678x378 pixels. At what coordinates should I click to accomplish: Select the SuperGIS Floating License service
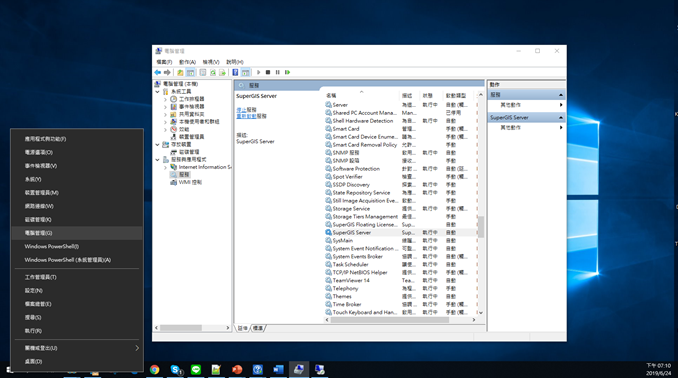[400, 225]
